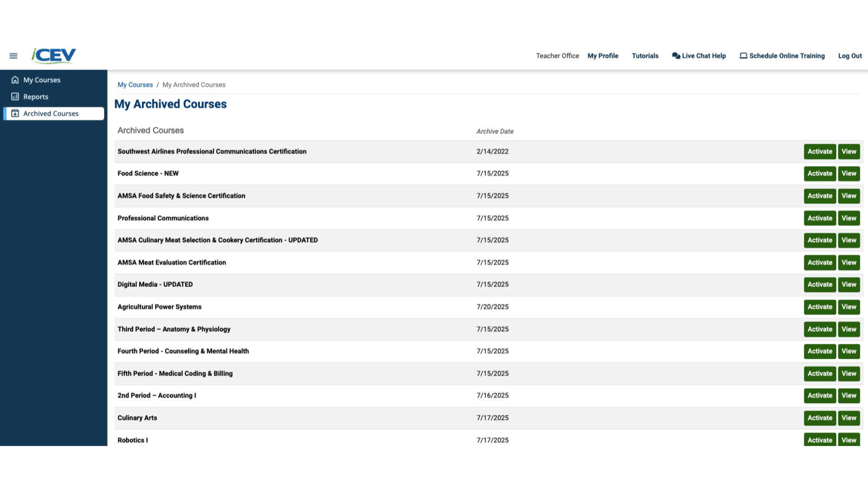Activate Robotics I course
868x488 pixels.
(820, 440)
